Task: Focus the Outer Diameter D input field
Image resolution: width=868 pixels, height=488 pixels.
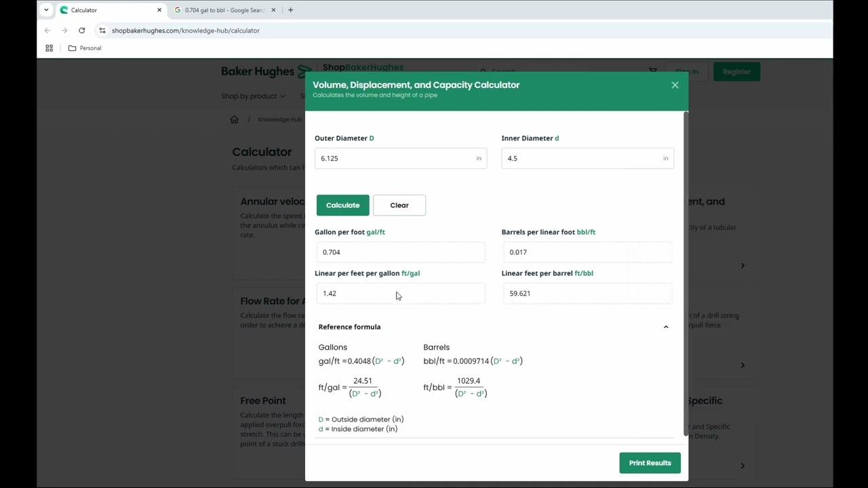Action: (401, 158)
